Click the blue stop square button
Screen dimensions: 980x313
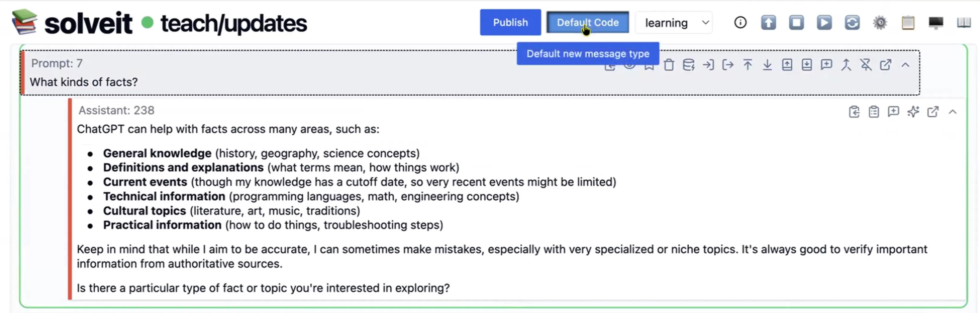(x=796, y=23)
